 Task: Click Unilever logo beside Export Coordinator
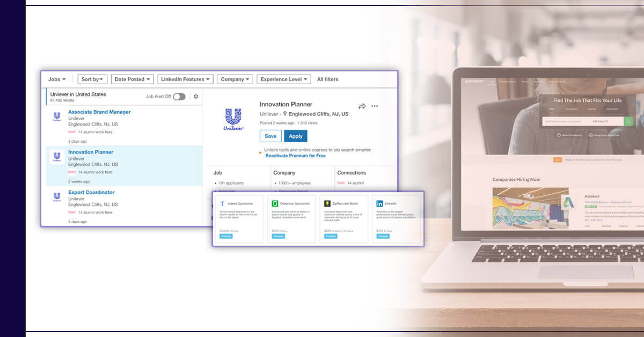(x=57, y=197)
